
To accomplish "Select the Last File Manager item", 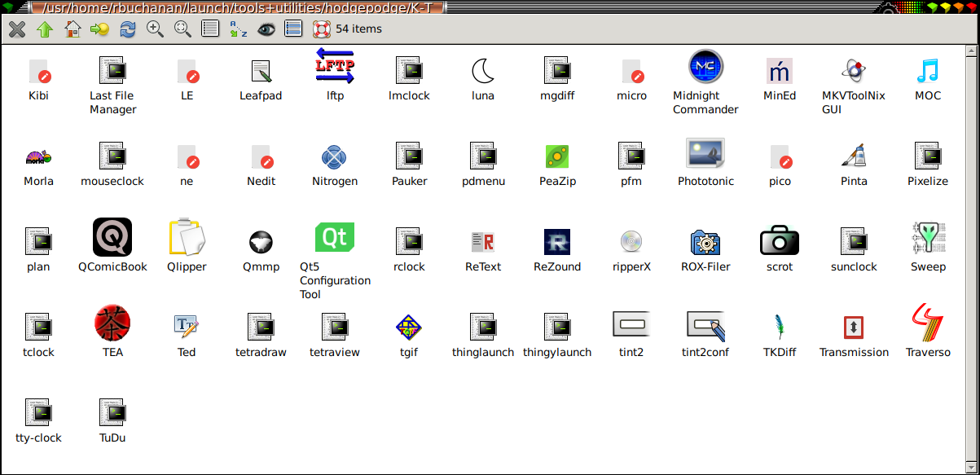I will pos(112,71).
